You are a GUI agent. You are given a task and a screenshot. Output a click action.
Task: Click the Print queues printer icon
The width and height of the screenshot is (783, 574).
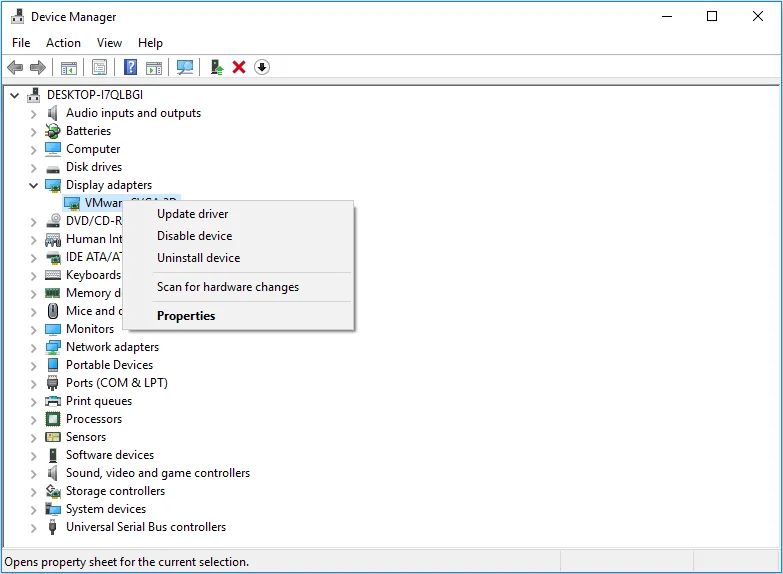tap(52, 401)
